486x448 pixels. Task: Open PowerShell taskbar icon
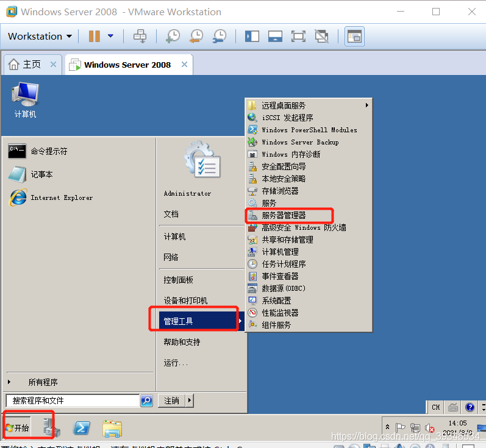pyautogui.click(x=82, y=428)
